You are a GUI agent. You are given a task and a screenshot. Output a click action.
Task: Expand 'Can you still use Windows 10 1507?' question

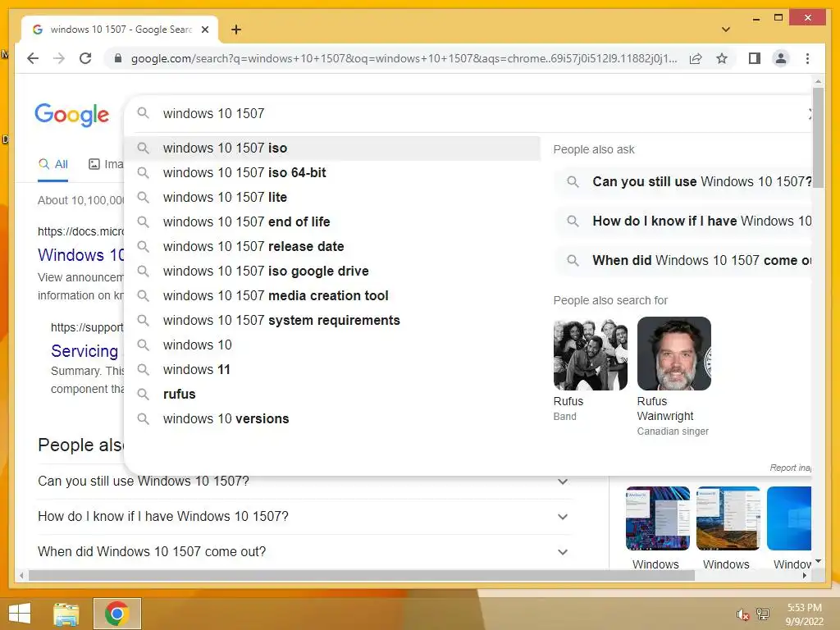(304, 482)
